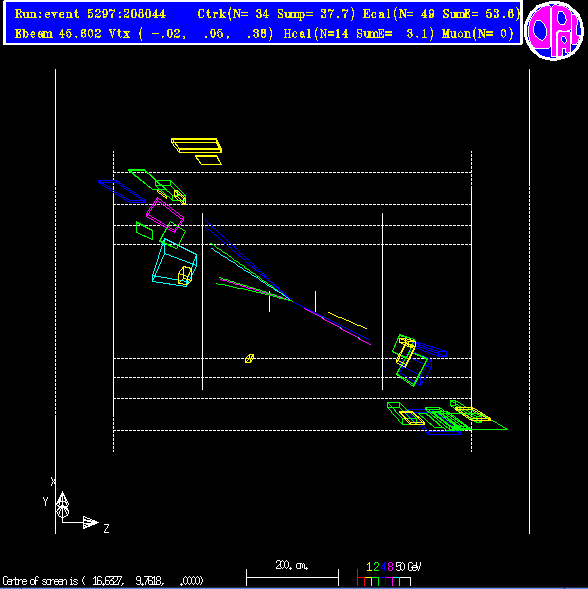Select the blue flat cluster at upper left
588x589 pixels.
coord(122,191)
